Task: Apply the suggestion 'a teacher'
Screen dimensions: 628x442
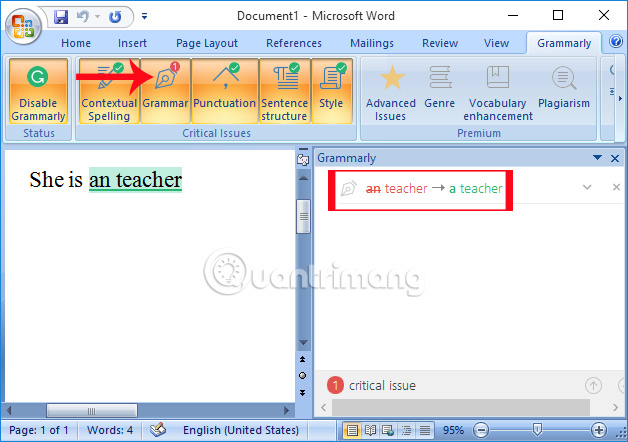Action: coord(475,188)
